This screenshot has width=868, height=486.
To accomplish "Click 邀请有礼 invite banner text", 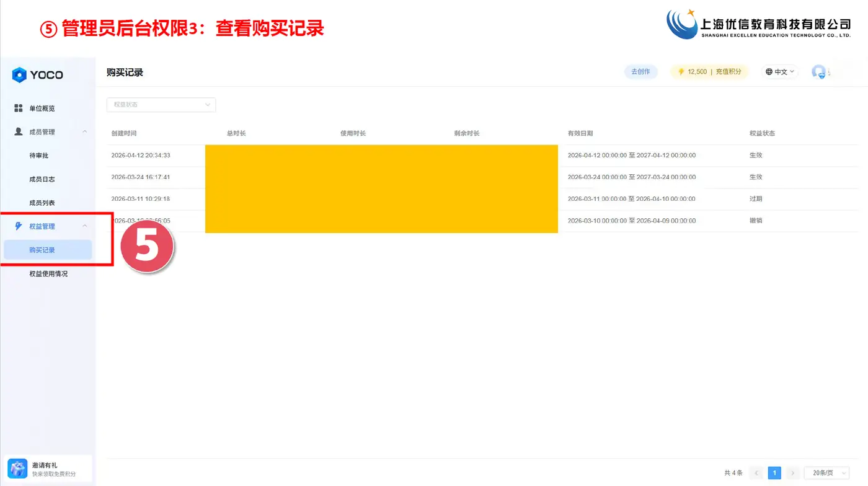I will tap(45, 465).
